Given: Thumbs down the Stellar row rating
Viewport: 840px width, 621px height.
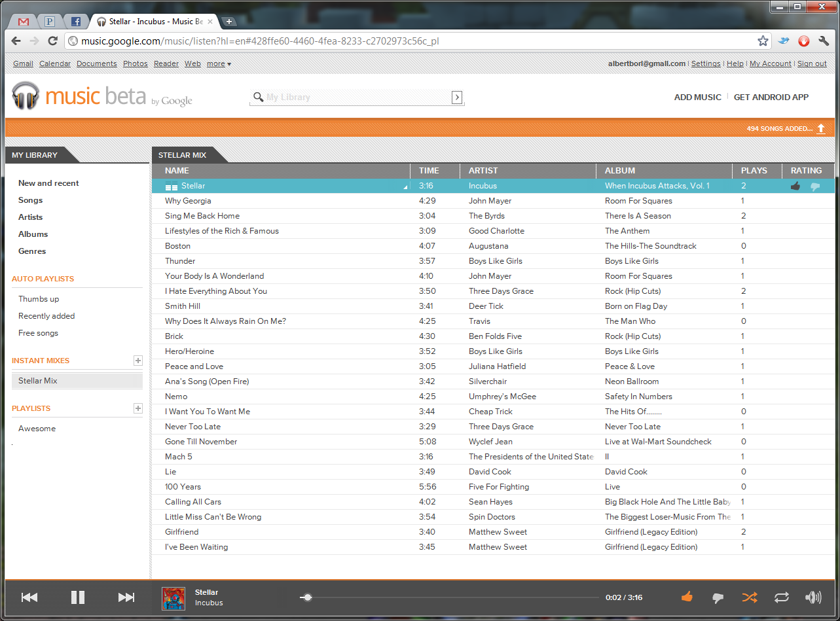Looking at the screenshot, I should click(815, 186).
